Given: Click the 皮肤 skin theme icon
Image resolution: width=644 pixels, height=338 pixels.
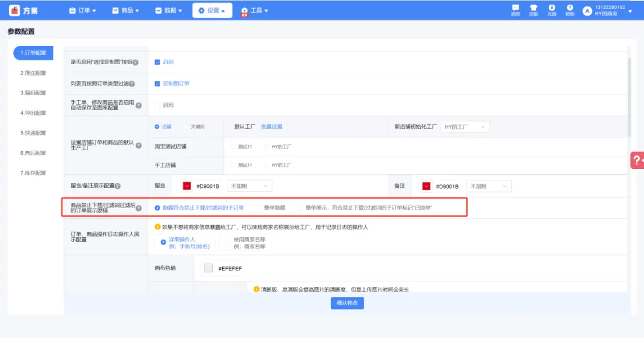Looking at the screenshot, I should click(x=534, y=9).
